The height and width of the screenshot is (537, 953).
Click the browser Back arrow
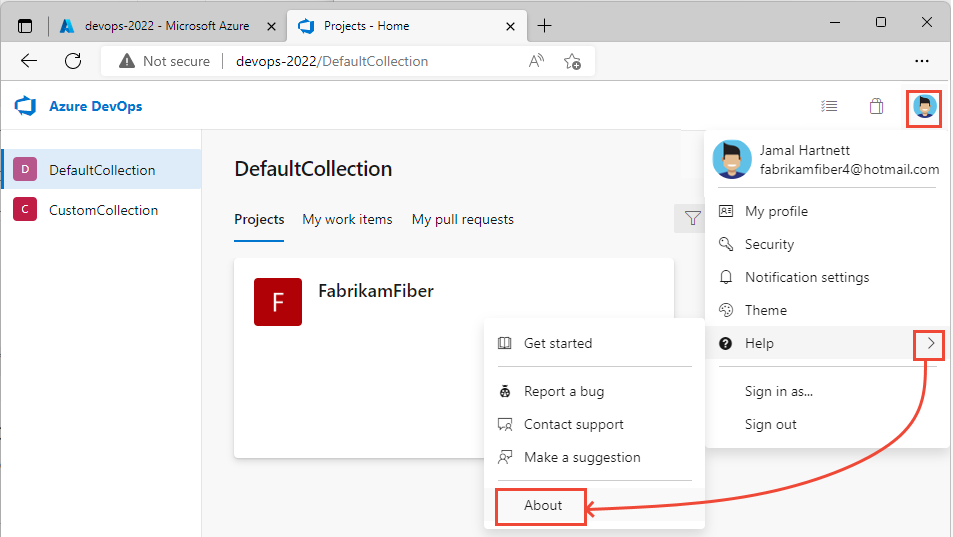coord(29,61)
